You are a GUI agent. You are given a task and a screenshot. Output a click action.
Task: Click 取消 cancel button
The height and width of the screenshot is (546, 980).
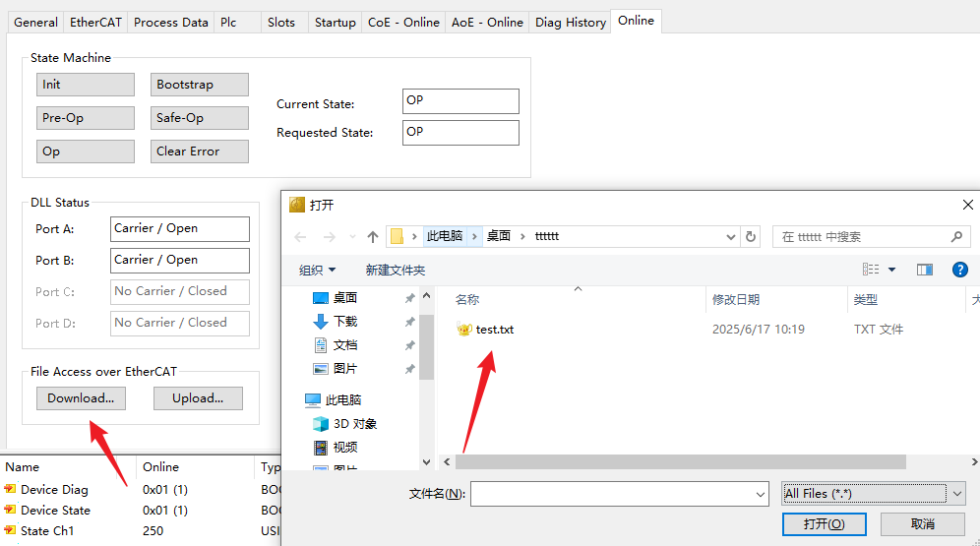(923, 524)
